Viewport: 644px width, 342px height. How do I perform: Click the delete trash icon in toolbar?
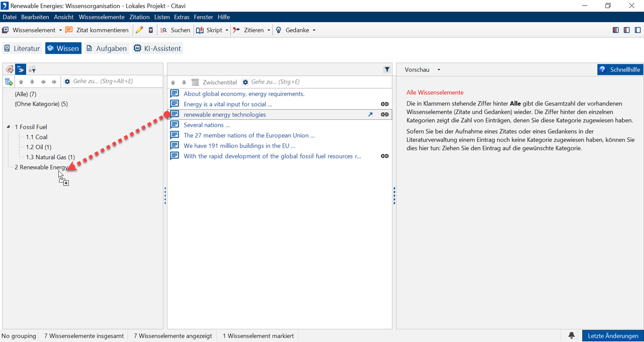150,30
